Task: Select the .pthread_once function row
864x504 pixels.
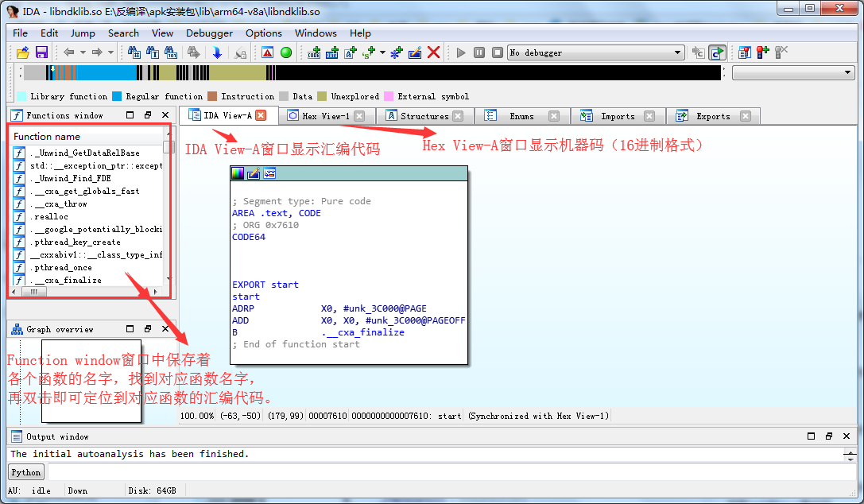Action: [87, 267]
